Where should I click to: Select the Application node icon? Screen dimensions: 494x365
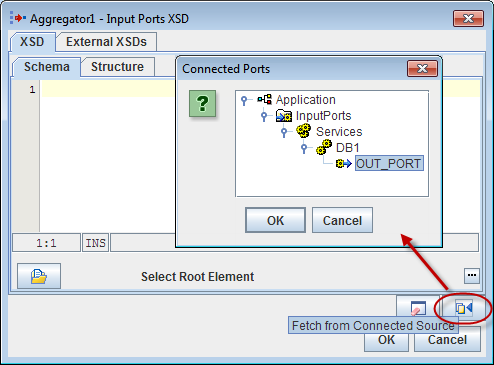pos(265,99)
